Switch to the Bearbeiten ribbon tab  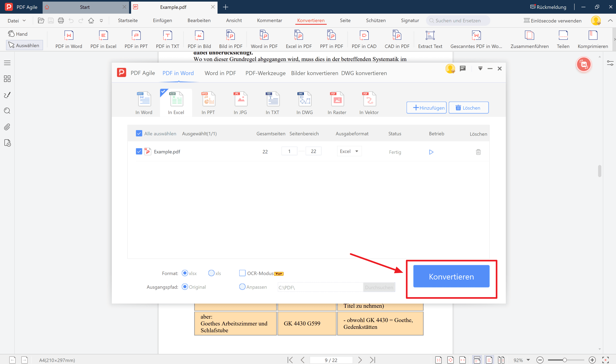199,21
